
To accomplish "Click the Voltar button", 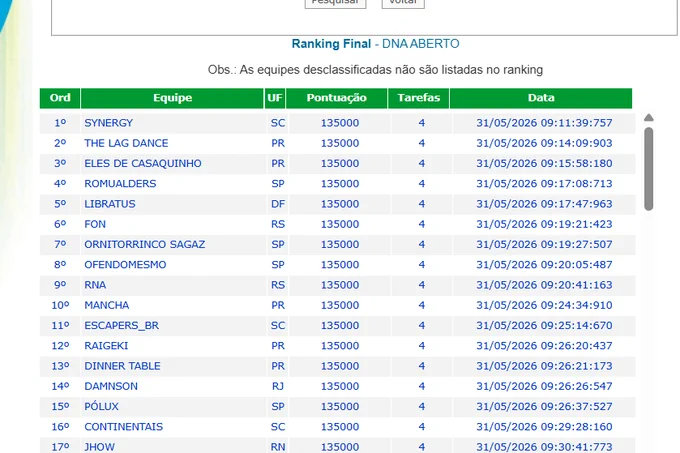I will click(x=403, y=3).
